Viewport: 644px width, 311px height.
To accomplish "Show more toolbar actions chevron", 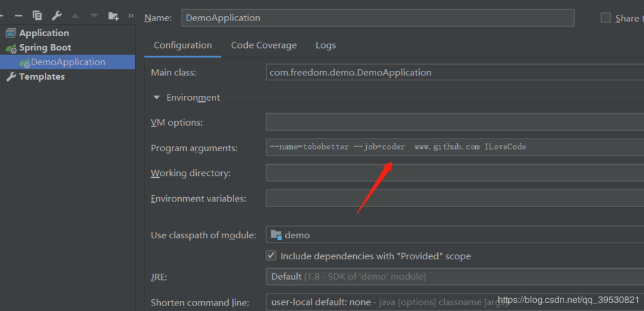I will pyautogui.click(x=131, y=16).
